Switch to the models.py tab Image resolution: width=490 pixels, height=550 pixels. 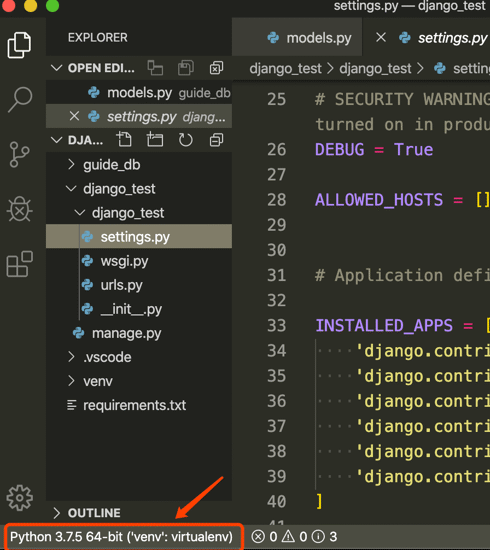point(297,37)
